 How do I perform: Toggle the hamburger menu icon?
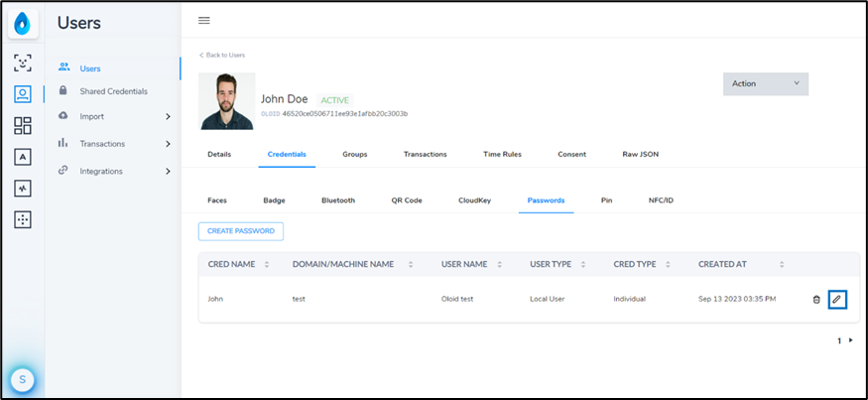click(x=204, y=21)
